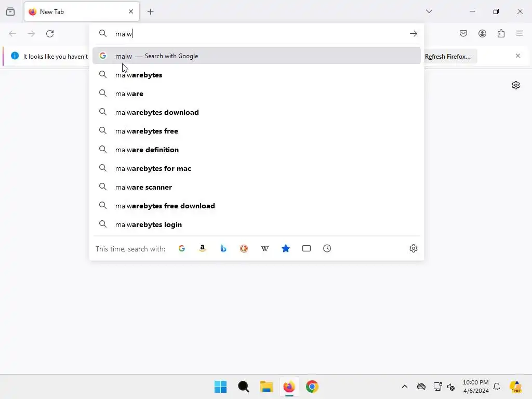Select 'malwarebytes free download' suggestion
The width and height of the screenshot is (532, 399).
pos(257,206)
